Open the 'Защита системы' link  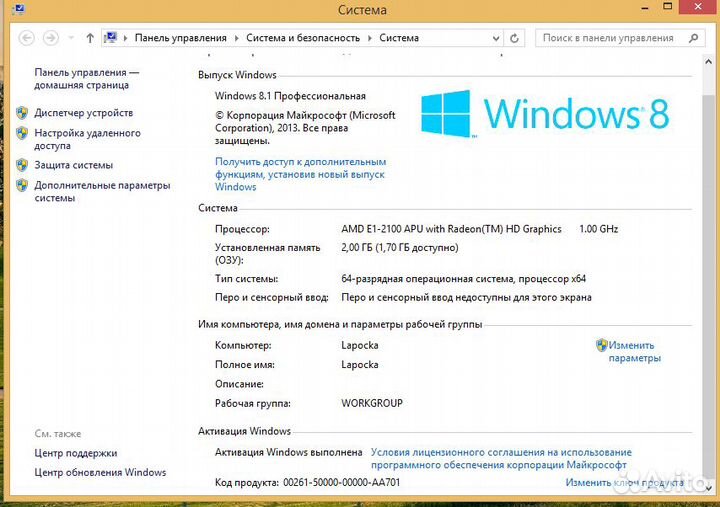pyautogui.click(x=73, y=165)
